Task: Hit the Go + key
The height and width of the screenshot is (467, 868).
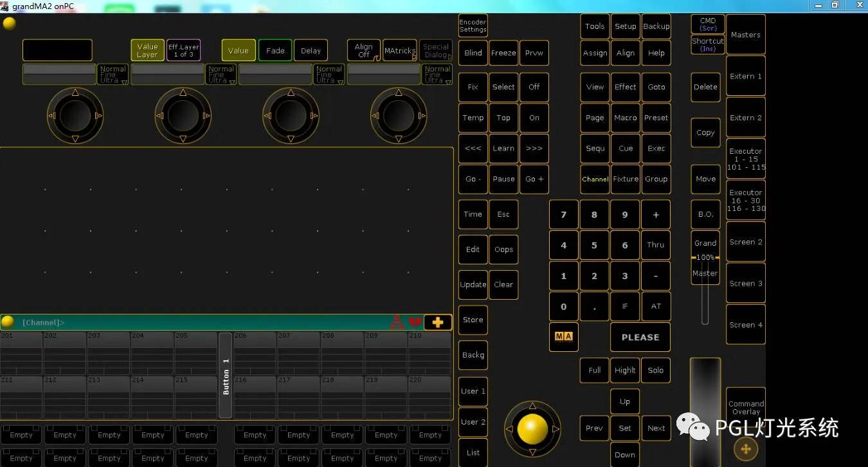Action: 534,179
